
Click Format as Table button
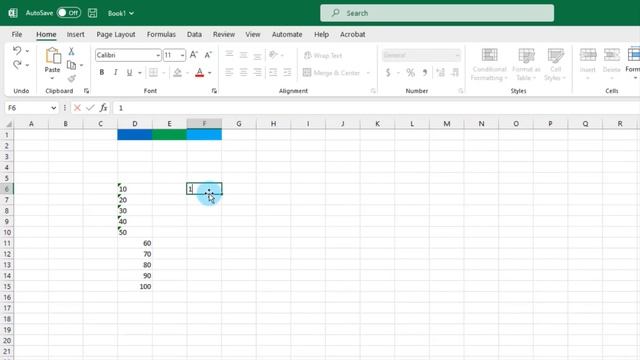(526, 64)
